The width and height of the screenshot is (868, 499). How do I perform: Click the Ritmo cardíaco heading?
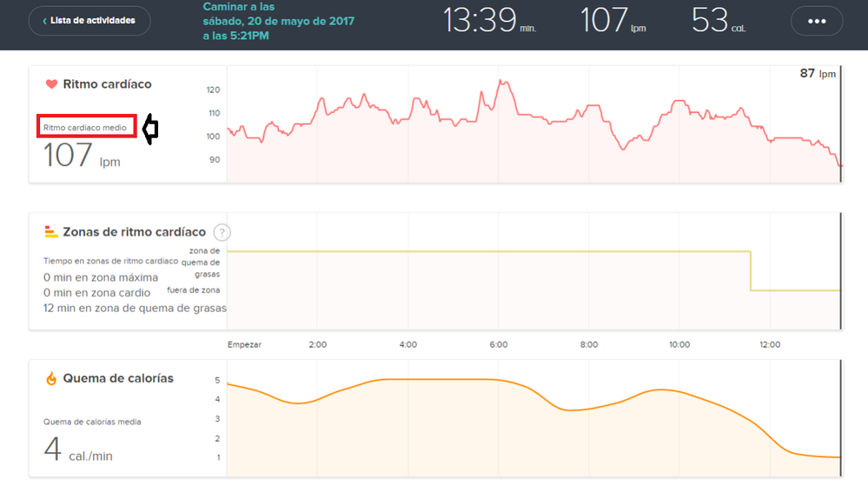pos(107,84)
